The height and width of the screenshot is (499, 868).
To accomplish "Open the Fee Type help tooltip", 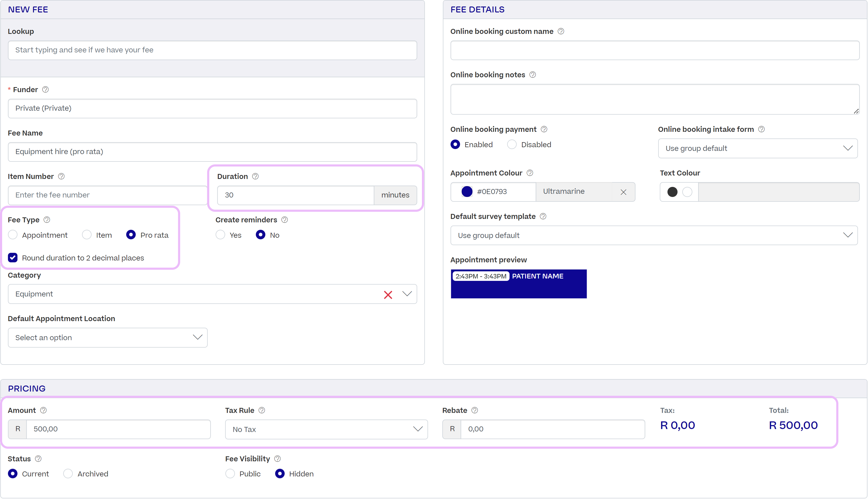I will 47,220.
